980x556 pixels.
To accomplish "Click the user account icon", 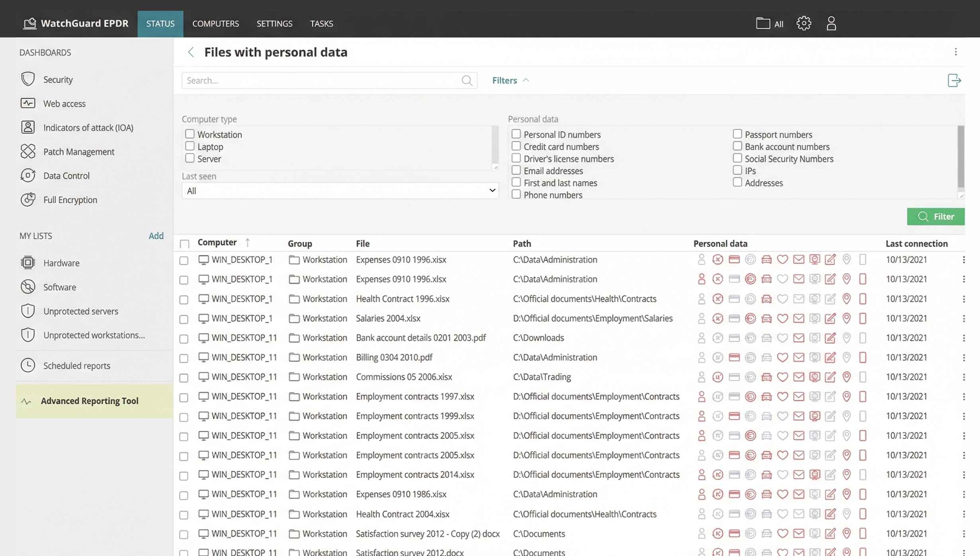I will click(831, 23).
